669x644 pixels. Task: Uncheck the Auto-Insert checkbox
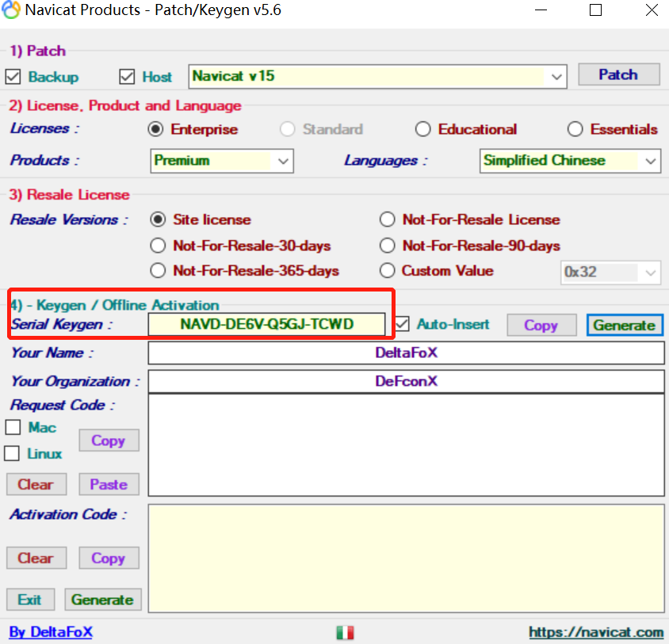click(402, 324)
